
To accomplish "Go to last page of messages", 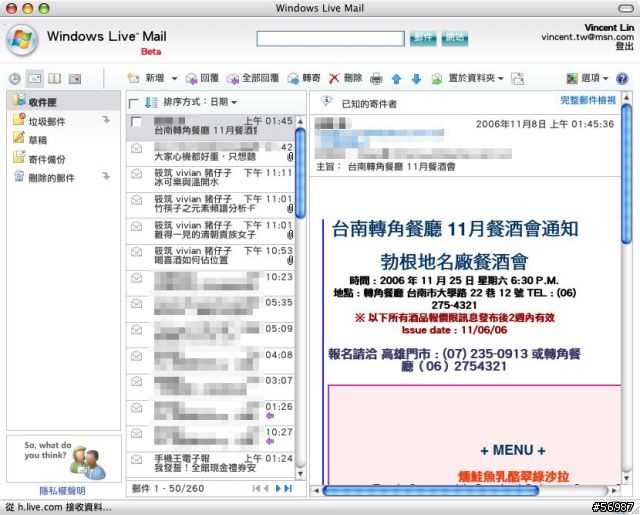I will pyautogui.click(x=288, y=488).
